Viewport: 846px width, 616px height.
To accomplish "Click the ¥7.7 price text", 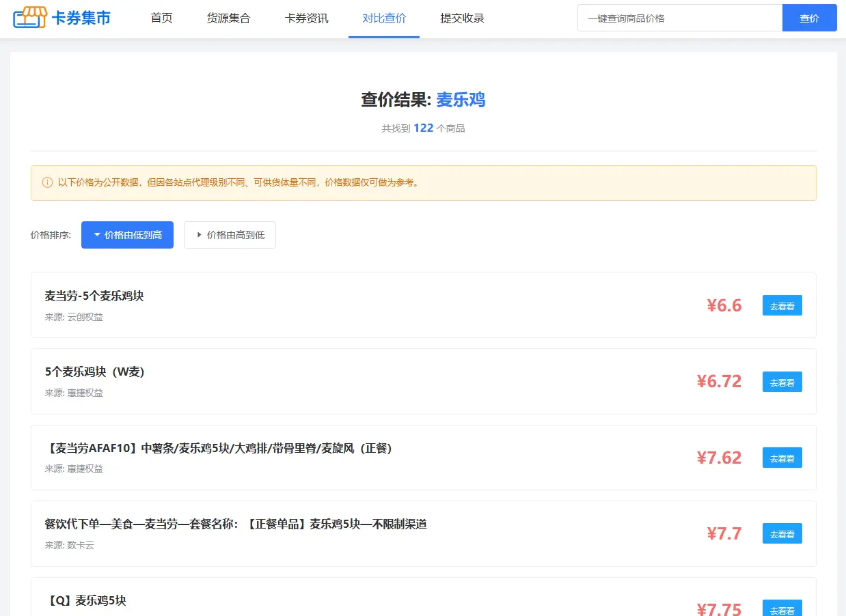I will 722,533.
